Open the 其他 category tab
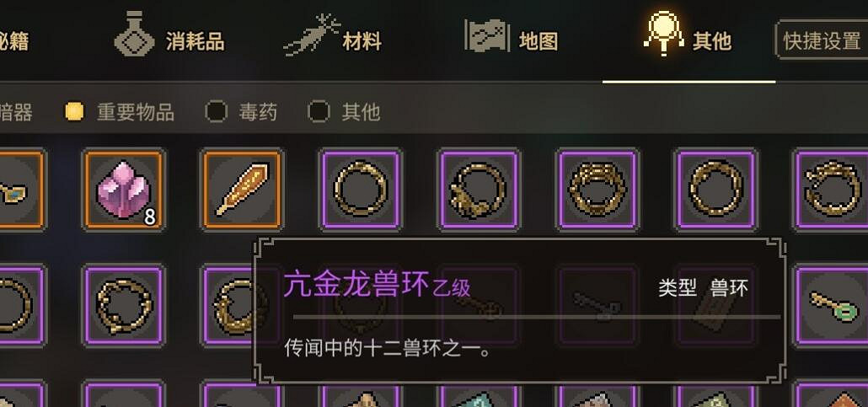This screenshot has width=868, height=407. point(712,41)
